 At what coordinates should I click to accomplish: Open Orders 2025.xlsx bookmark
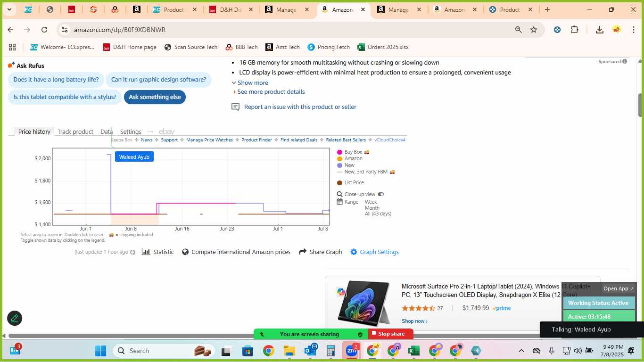click(x=383, y=47)
